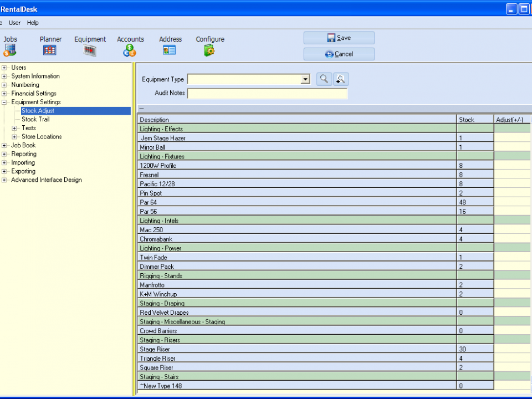Screen dimensions: 532x399
Task: Open the Planner calendar icon
Action: (x=50, y=50)
